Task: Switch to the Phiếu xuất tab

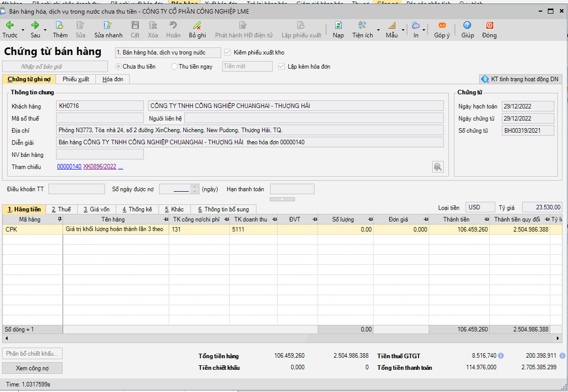Action: click(76, 79)
